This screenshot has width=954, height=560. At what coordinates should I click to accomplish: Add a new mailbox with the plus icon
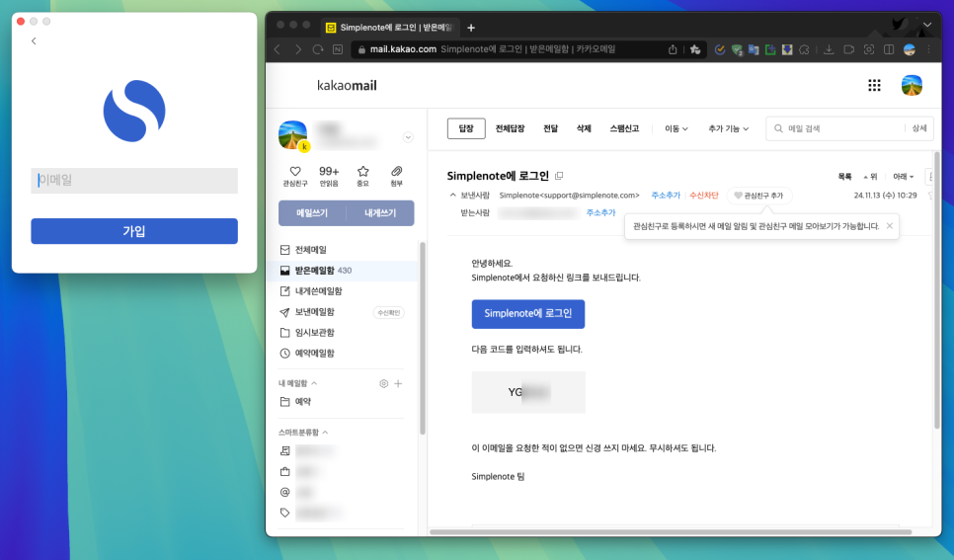[398, 383]
